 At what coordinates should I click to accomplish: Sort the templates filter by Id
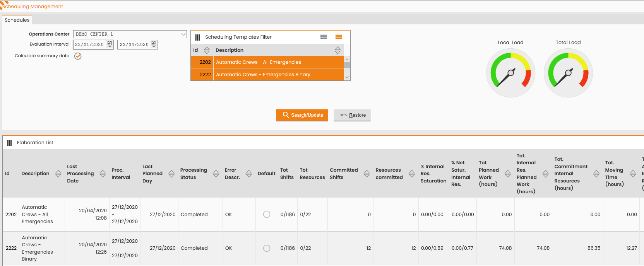pos(207,50)
